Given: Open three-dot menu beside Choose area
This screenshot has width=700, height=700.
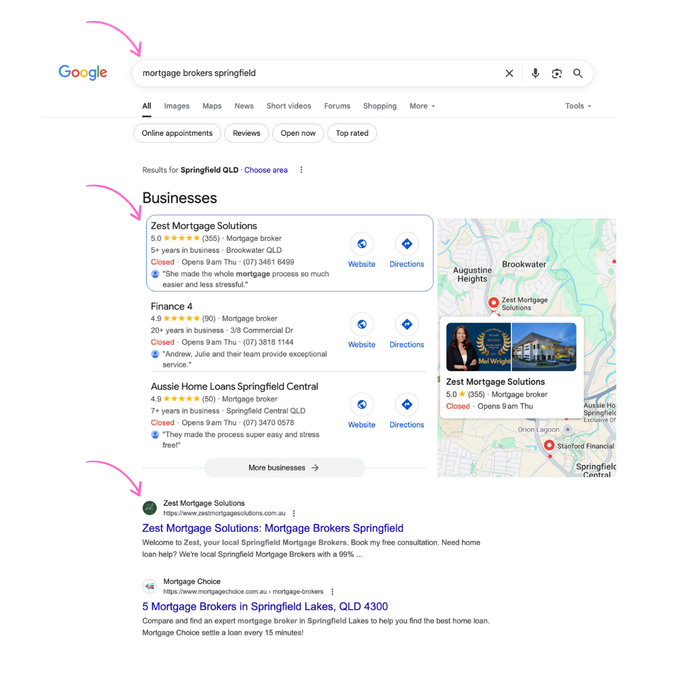Looking at the screenshot, I should (301, 170).
